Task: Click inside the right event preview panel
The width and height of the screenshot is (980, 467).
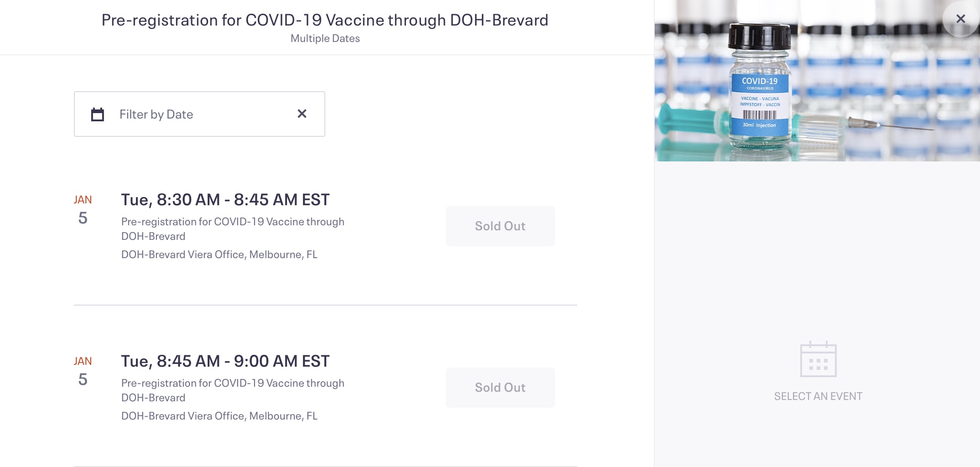Action: coord(817,274)
